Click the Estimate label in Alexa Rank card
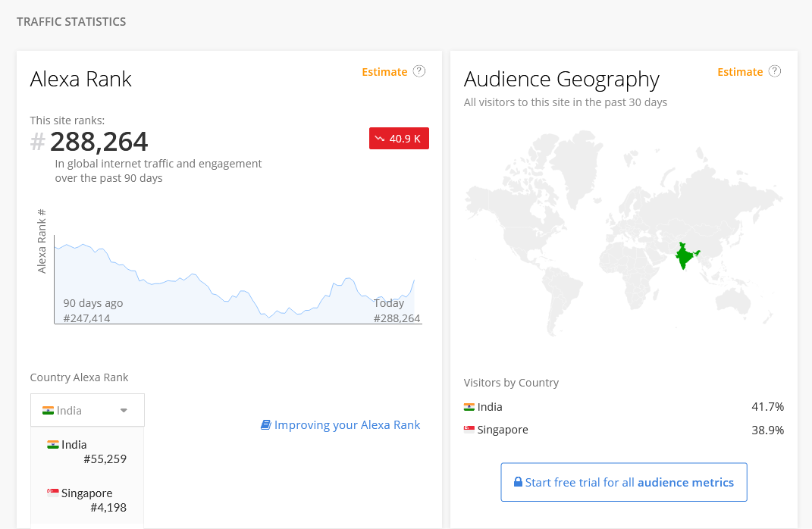Image resolution: width=812 pixels, height=529 pixels. (384, 72)
